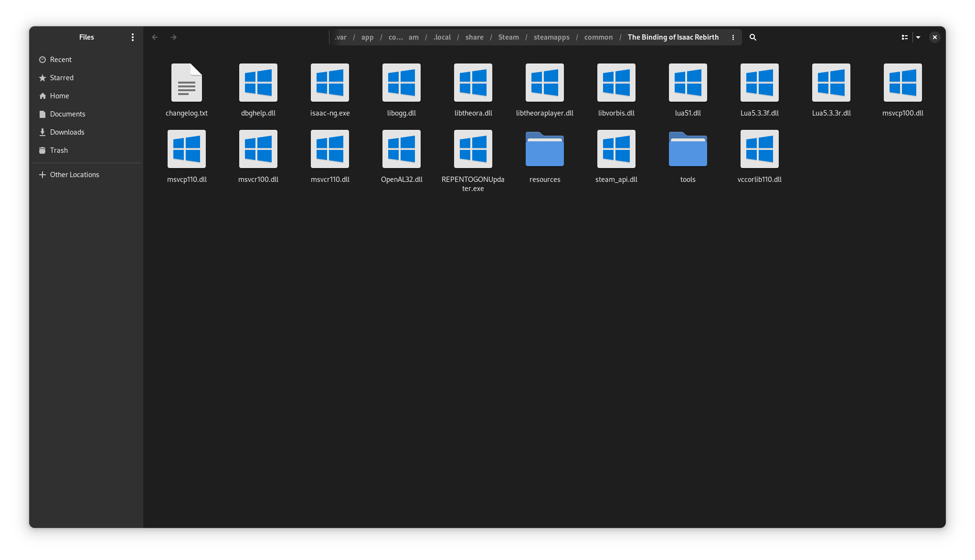Open the view options dropdown arrow
Image resolution: width=975 pixels, height=560 pixels.
pos(918,37)
